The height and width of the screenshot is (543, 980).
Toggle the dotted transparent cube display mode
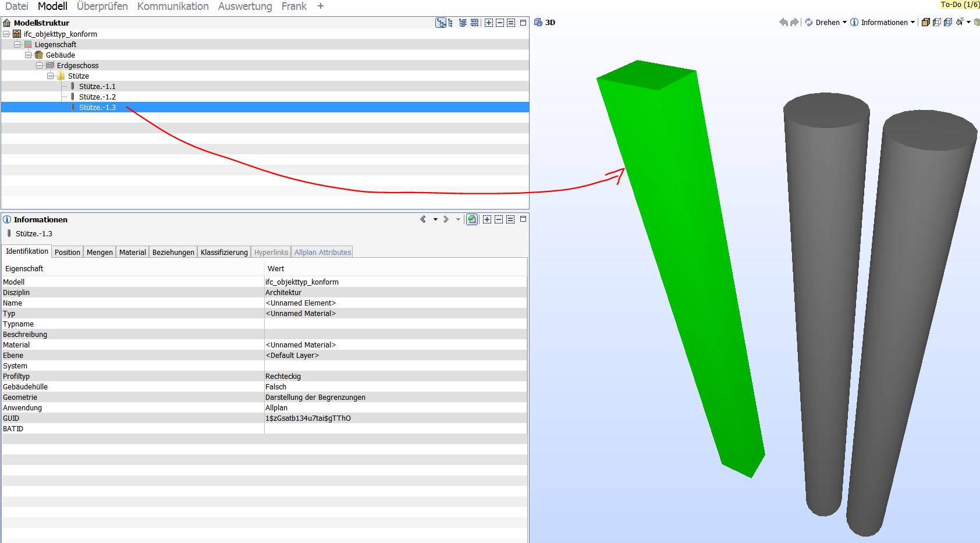(937, 23)
